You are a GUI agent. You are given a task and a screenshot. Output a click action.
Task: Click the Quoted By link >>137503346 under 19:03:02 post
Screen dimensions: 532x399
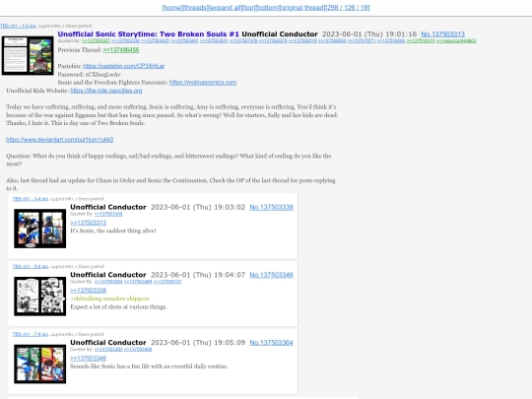click(108, 214)
